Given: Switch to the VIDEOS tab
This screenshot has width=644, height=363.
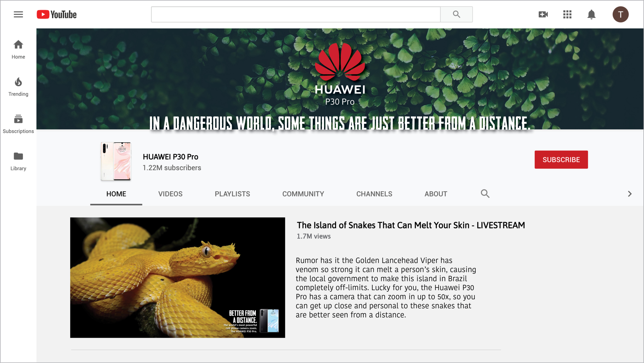Looking at the screenshot, I should point(170,194).
